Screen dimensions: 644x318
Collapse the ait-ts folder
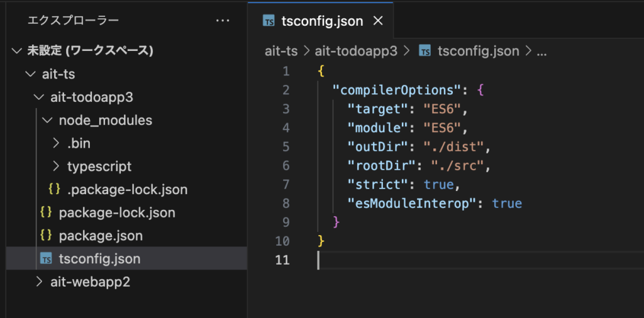tap(30, 74)
